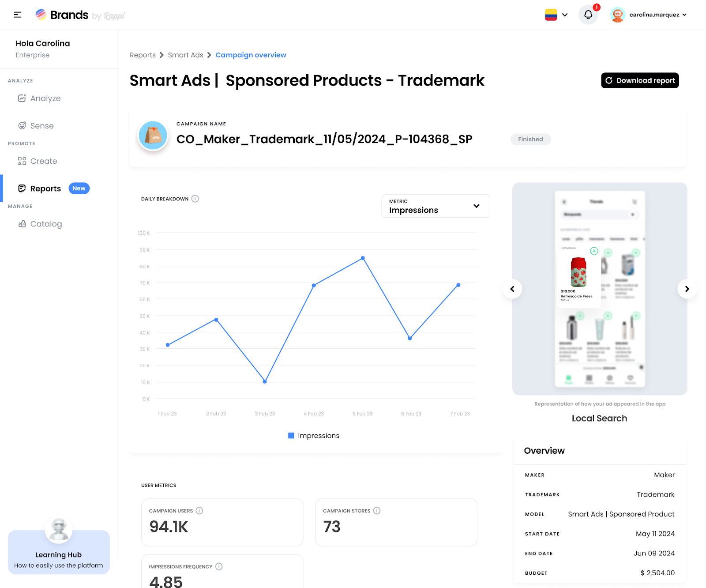The height and width of the screenshot is (588, 706).
Task: Click the budget value $ 2,504.00
Action: tap(657, 573)
